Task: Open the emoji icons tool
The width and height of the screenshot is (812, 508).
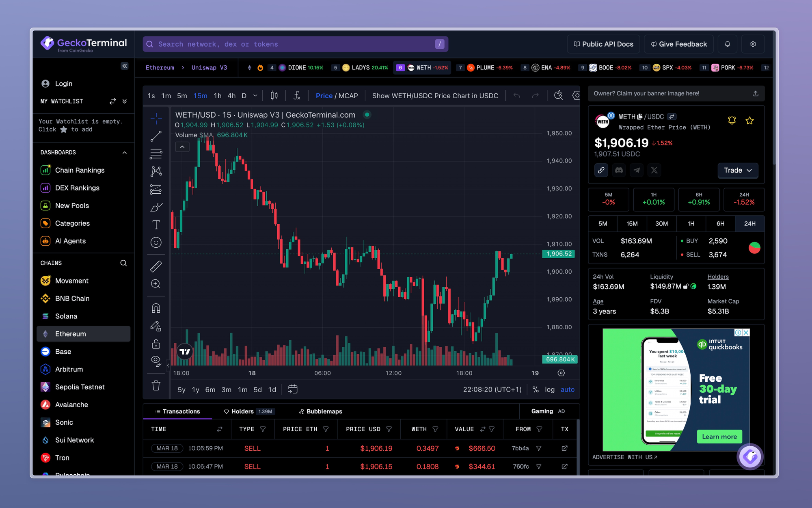Action: click(156, 242)
